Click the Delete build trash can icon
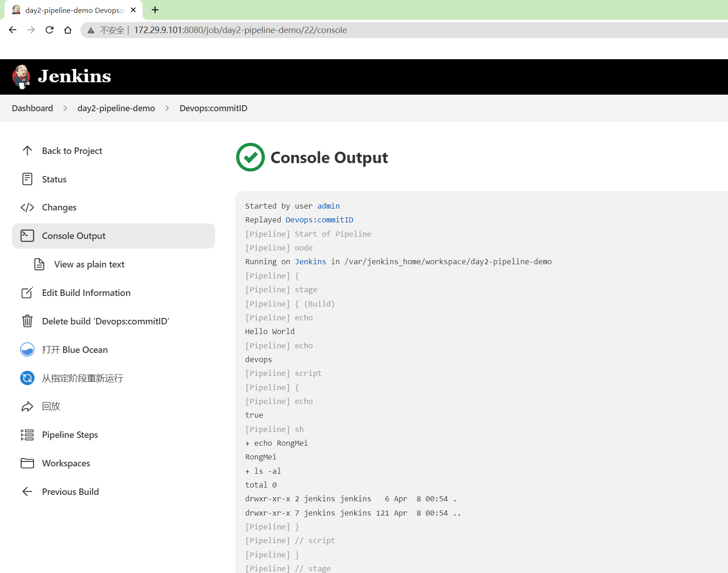The image size is (728, 573). pyautogui.click(x=27, y=321)
